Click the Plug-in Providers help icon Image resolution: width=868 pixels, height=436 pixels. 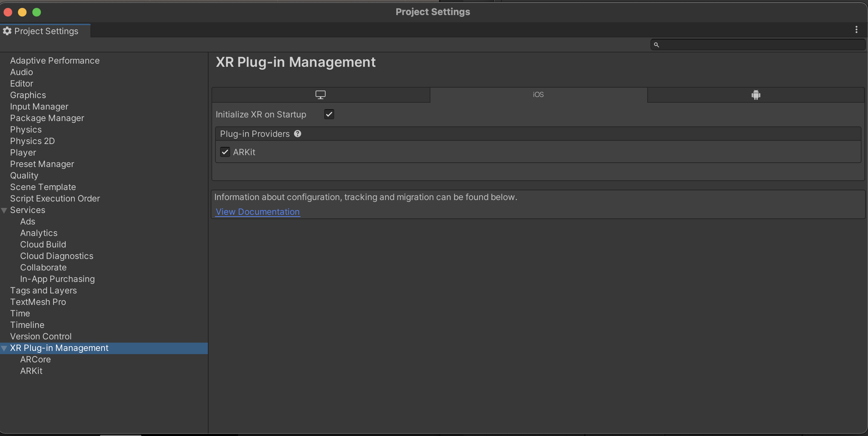click(x=298, y=134)
